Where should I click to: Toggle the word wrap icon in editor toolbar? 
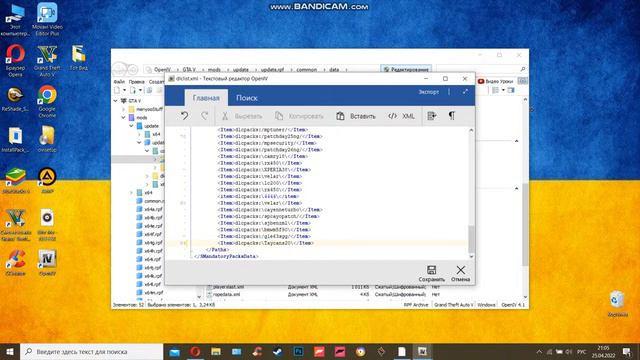click(x=432, y=116)
